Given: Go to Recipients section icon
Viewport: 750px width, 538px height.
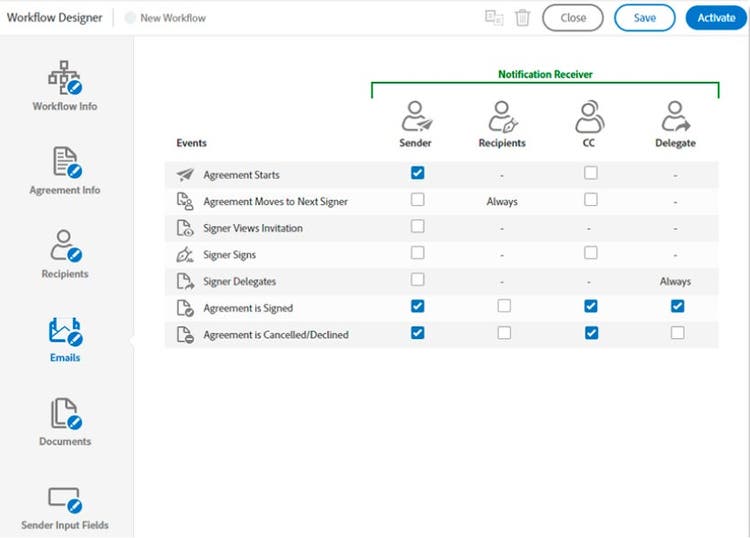Looking at the screenshot, I should 65,247.
